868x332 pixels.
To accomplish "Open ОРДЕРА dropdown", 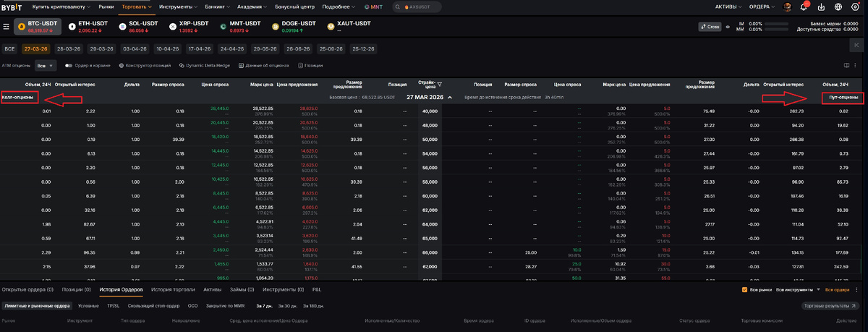I will pos(762,7).
